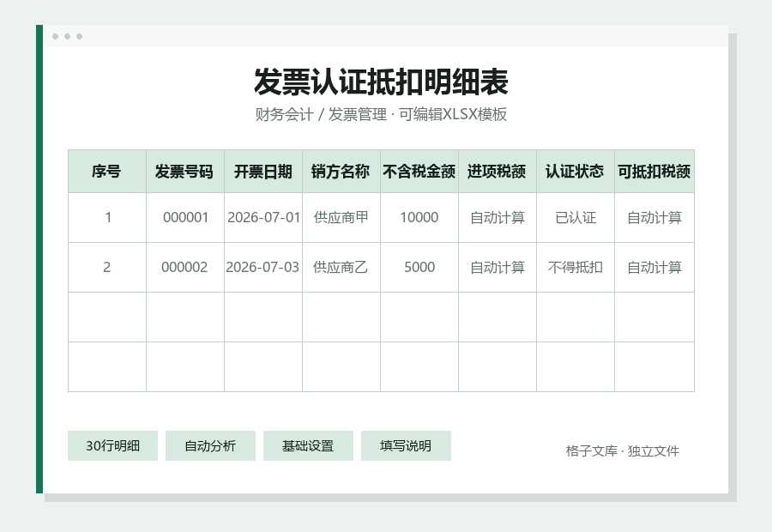Select the 可抵扣税额 column header
This screenshot has height=532, width=772.
(x=654, y=172)
